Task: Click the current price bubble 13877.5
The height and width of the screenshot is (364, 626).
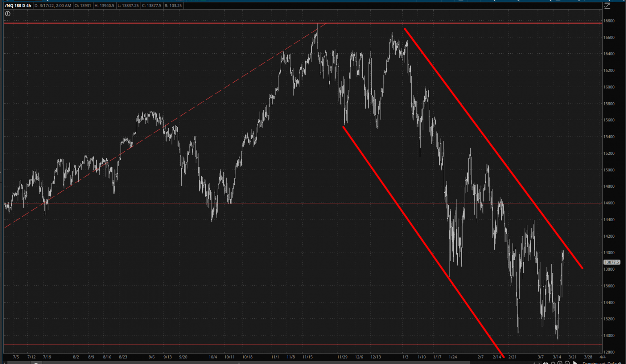Action: click(611, 263)
